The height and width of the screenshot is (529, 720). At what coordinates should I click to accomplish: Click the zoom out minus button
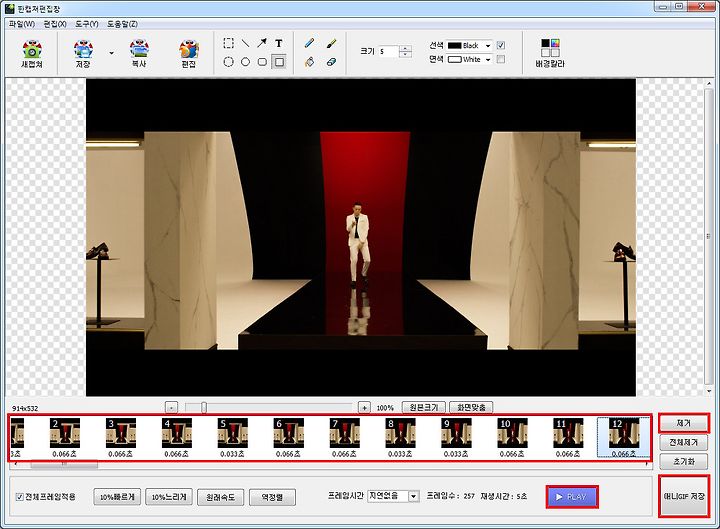(171, 408)
